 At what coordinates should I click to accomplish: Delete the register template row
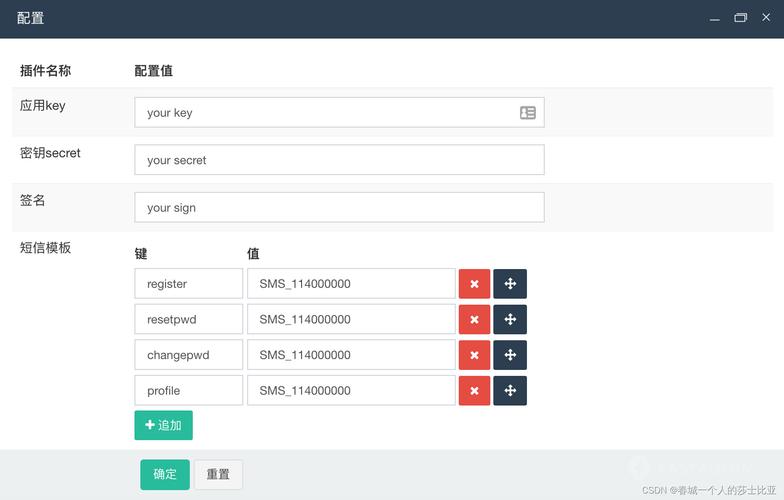coord(474,284)
